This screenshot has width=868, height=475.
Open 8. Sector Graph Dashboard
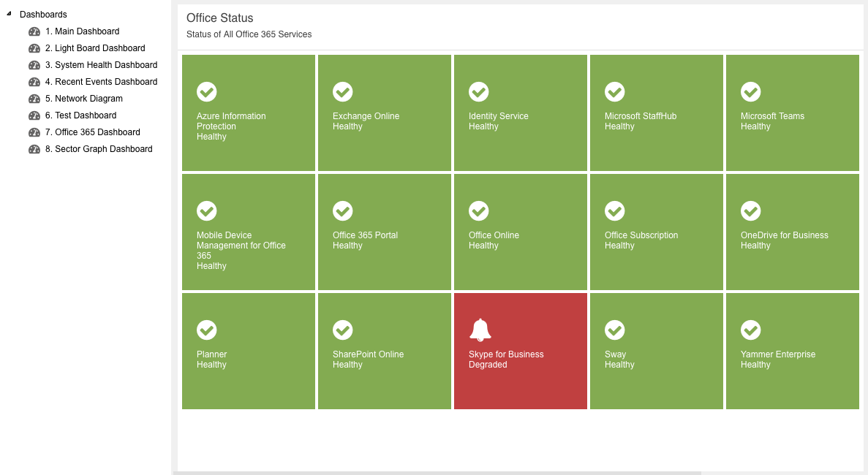pos(99,149)
